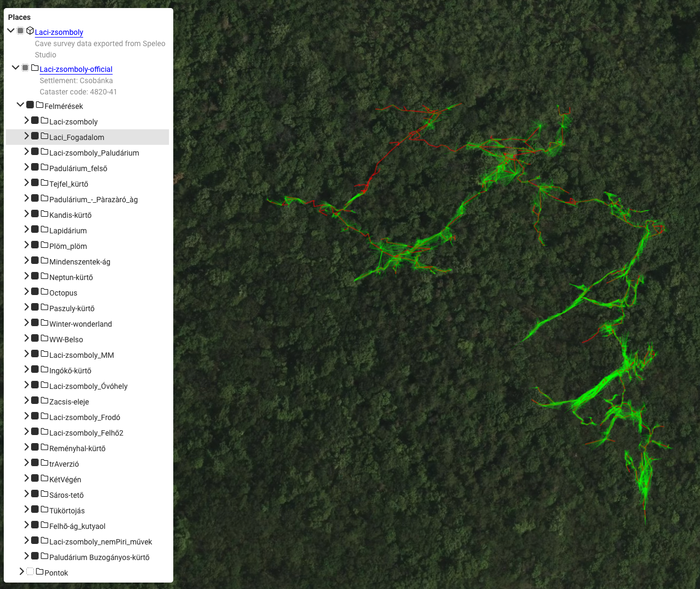
Task: Toggle the Neptun-kürtő layer checkbox
Action: point(35,276)
